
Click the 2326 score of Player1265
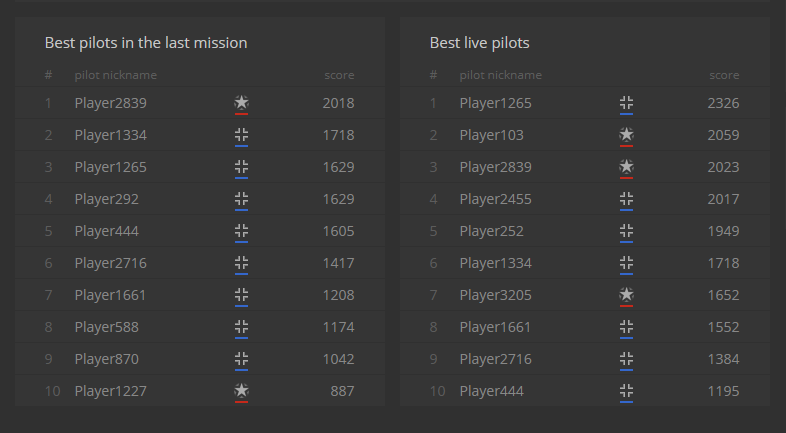coord(722,103)
